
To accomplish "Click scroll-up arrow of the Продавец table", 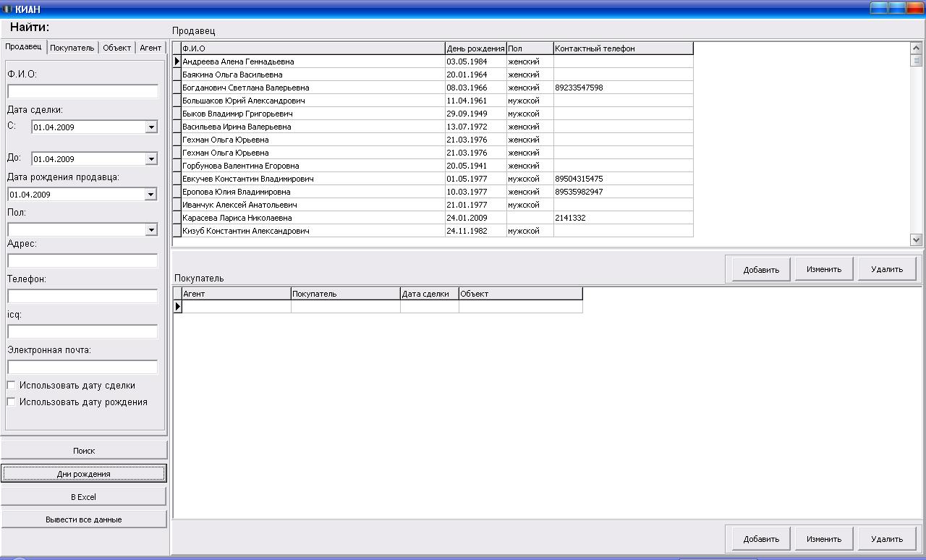I will (x=916, y=48).
